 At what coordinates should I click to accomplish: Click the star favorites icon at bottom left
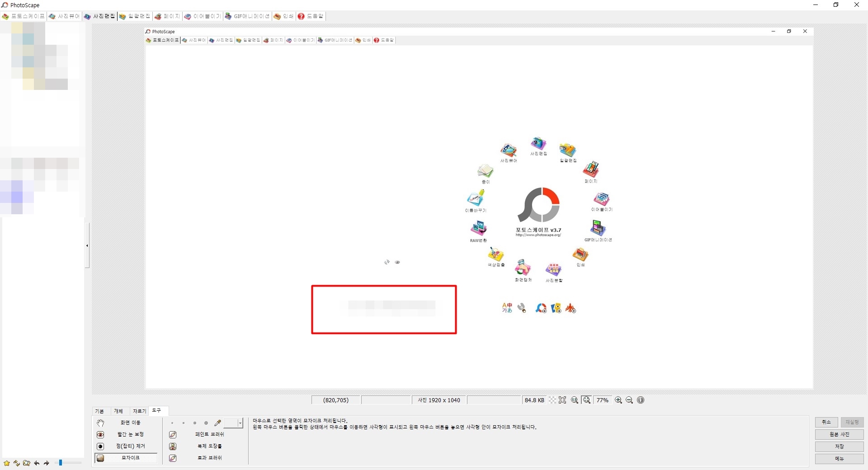point(6,463)
